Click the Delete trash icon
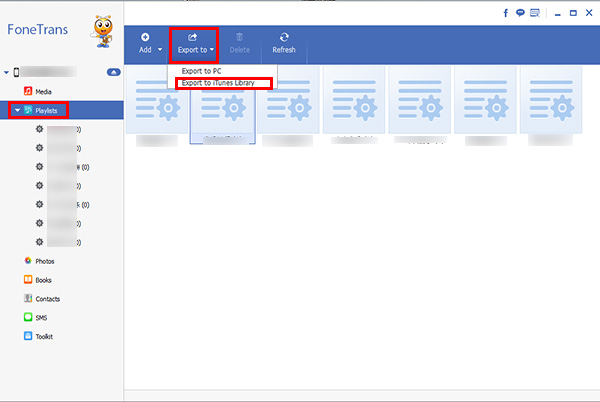This screenshot has height=402, width=600. (240, 37)
